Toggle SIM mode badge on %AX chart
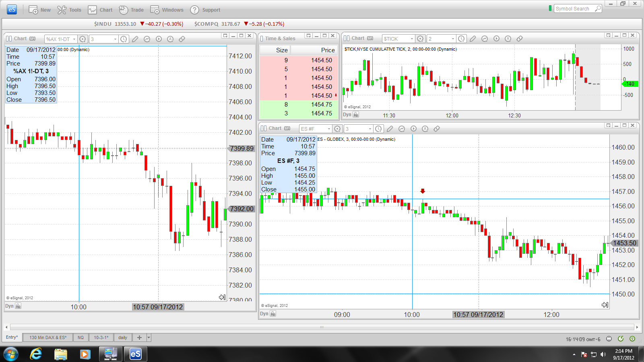The width and height of the screenshot is (644, 362). 33,39
